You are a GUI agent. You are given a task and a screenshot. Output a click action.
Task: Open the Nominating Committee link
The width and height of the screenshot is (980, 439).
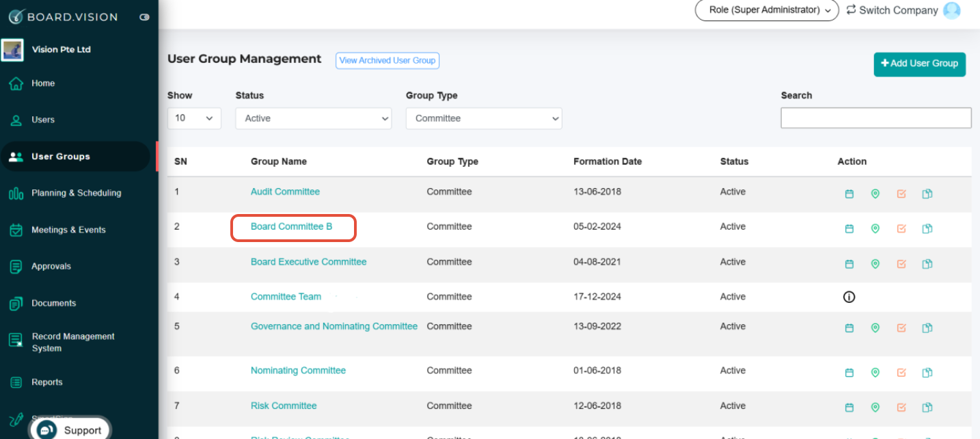(x=299, y=371)
